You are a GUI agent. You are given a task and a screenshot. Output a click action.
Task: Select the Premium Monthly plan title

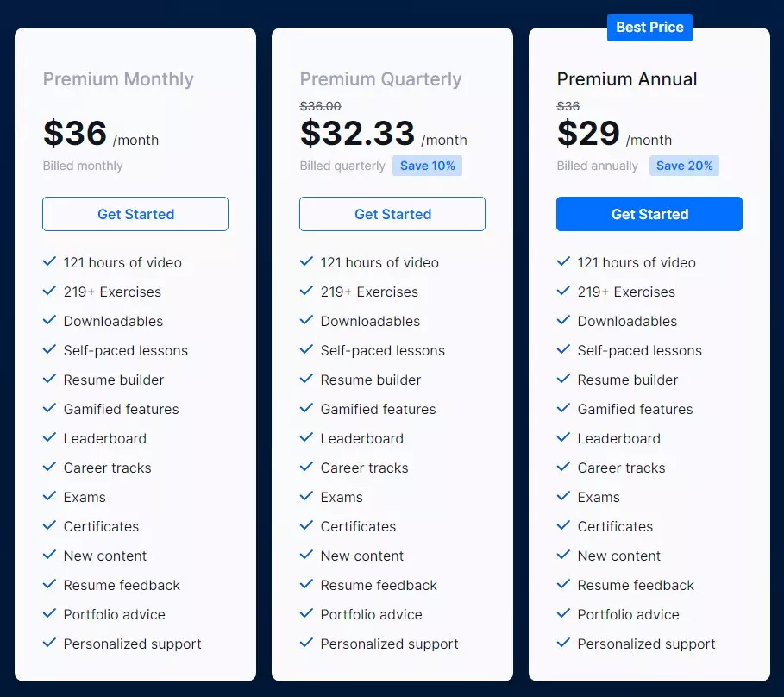coord(118,79)
